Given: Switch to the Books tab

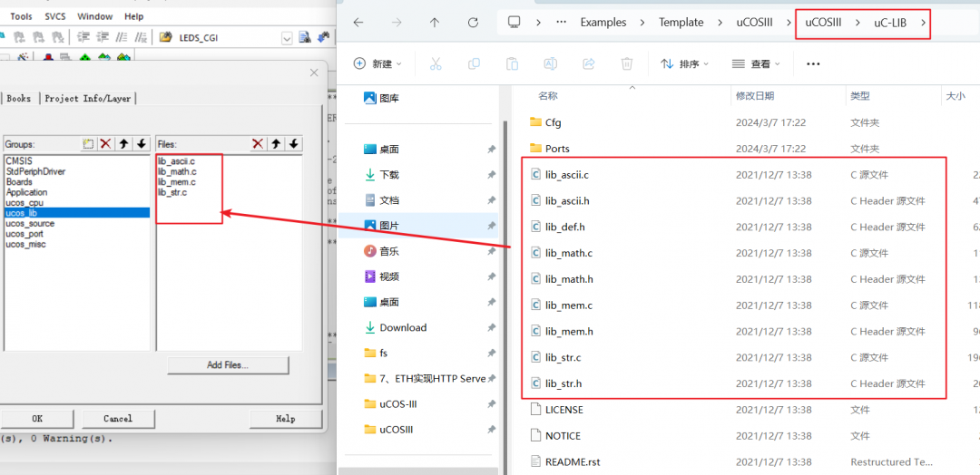Looking at the screenshot, I should (19, 98).
